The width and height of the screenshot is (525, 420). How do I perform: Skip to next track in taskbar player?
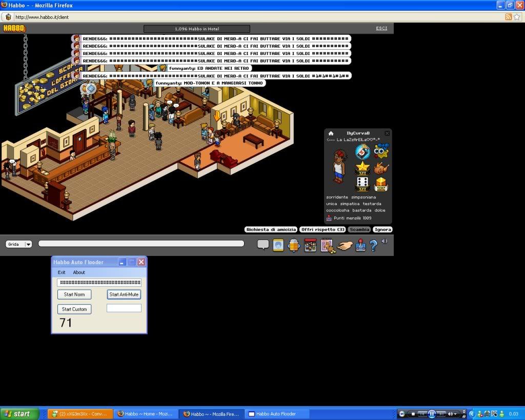point(441,414)
